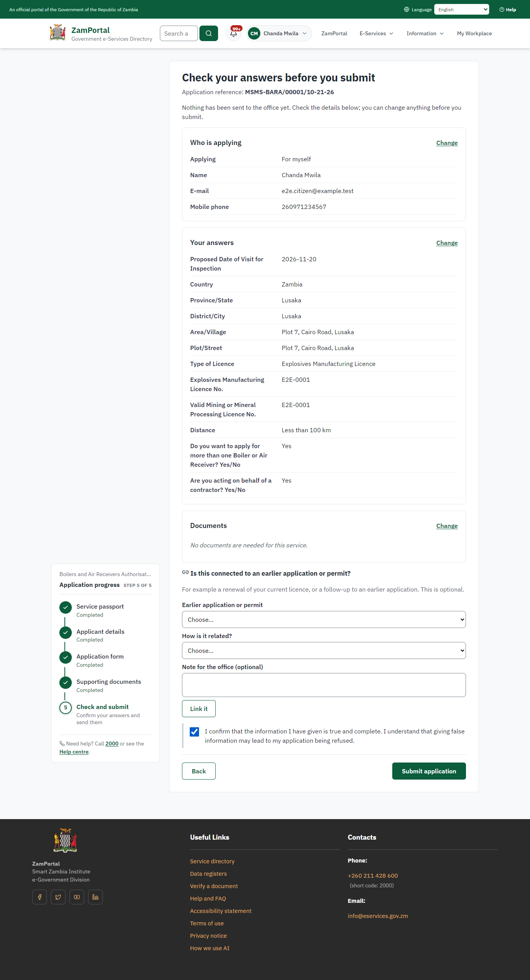Click the Note for the office textbox

click(x=324, y=685)
